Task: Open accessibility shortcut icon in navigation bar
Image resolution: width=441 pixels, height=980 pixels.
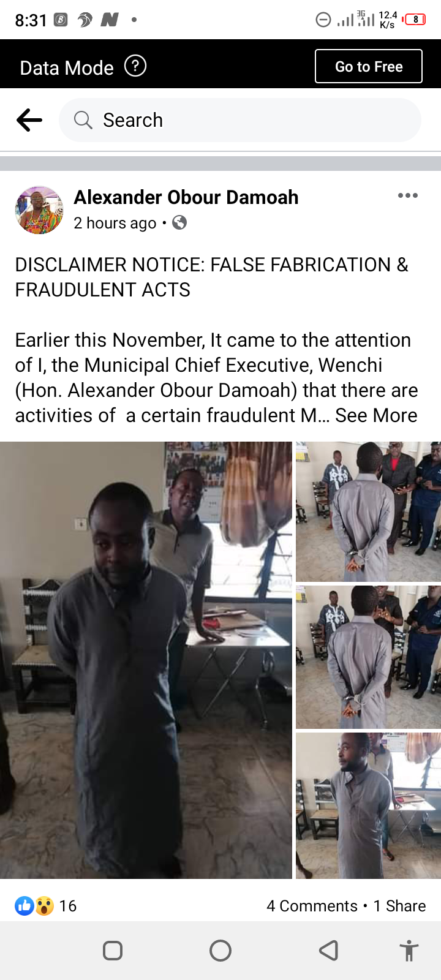Action: pyautogui.click(x=409, y=951)
